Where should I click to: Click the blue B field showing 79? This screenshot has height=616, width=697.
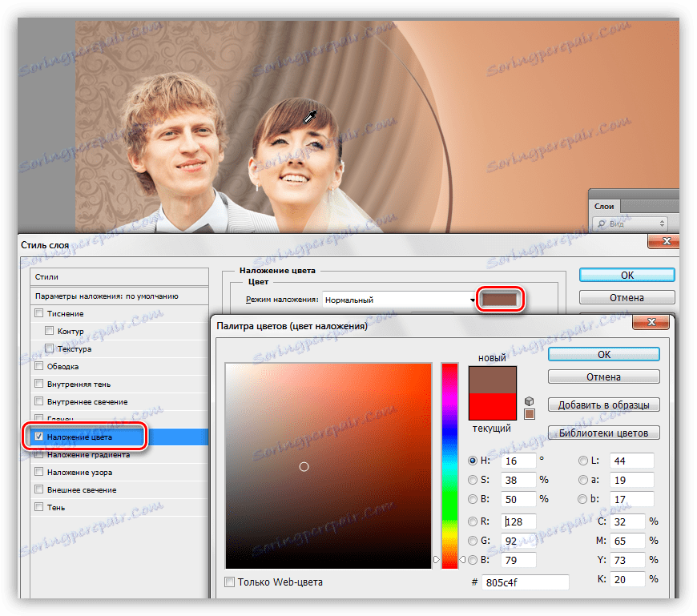point(518,560)
